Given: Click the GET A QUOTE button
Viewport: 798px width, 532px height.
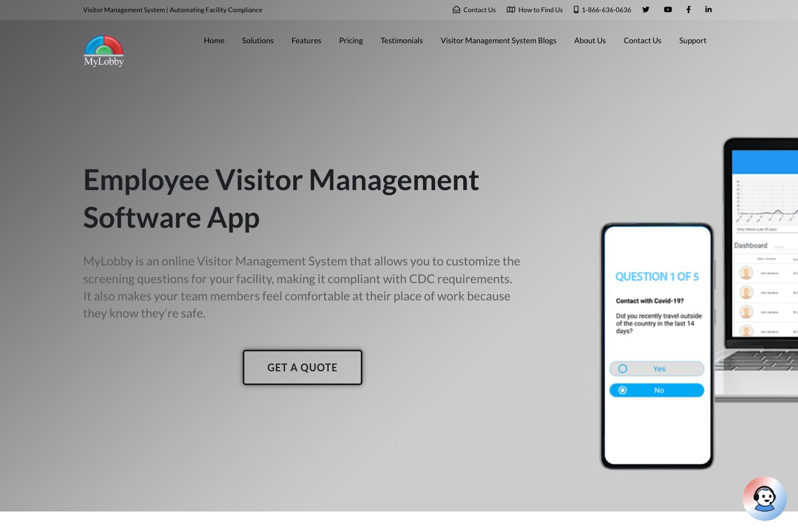Looking at the screenshot, I should point(303,367).
